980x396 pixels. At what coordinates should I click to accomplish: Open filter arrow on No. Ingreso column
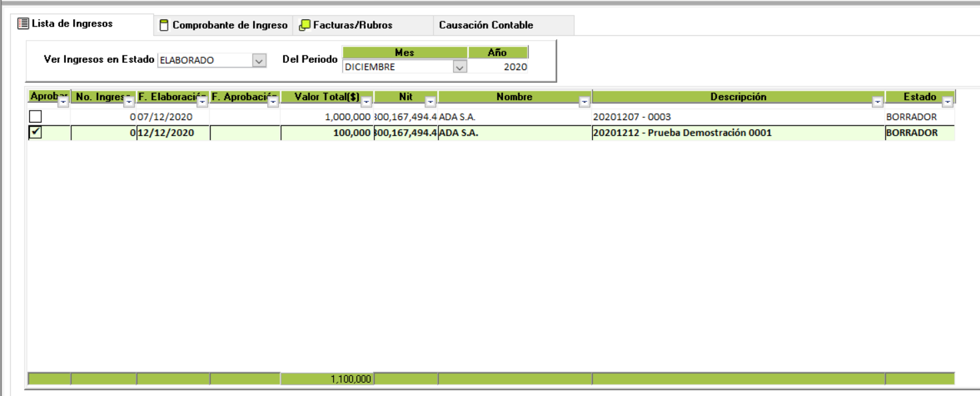[x=129, y=103]
